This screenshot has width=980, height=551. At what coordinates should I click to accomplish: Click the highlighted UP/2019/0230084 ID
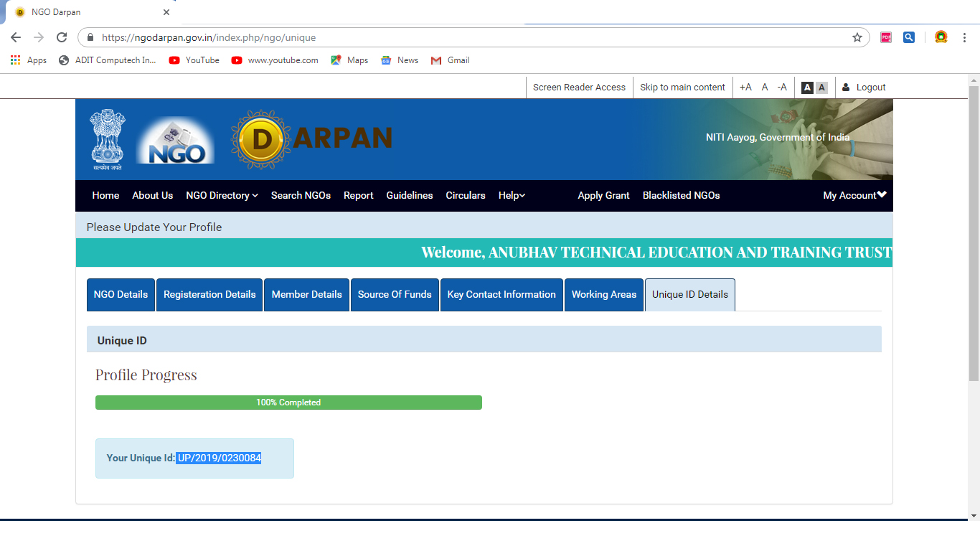(x=219, y=458)
